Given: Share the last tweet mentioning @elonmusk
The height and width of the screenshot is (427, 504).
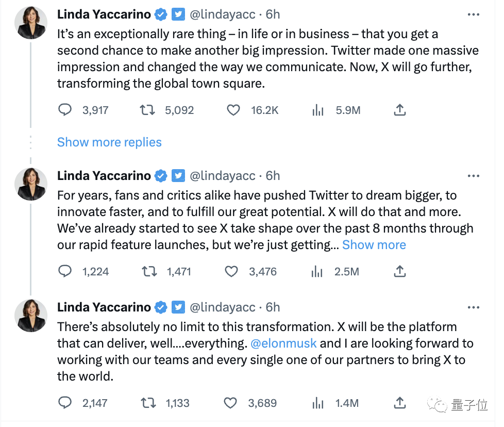Looking at the screenshot, I should (x=400, y=403).
